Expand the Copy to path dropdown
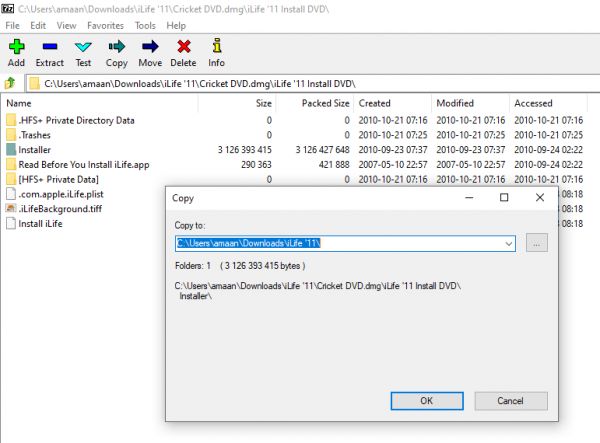This screenshot has width=600, height=443. click(509, 243)
